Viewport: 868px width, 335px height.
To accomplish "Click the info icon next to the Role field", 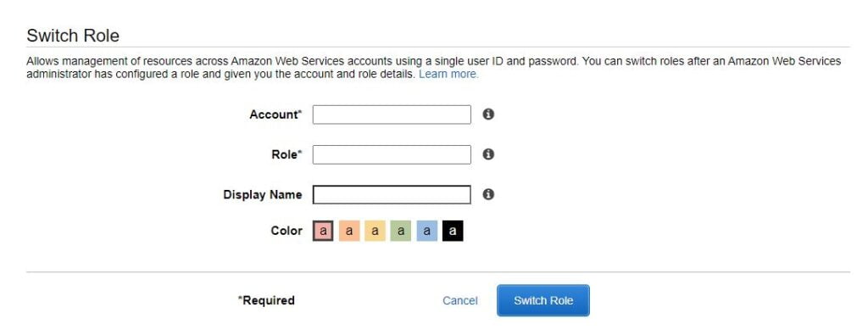I will 487,154.
